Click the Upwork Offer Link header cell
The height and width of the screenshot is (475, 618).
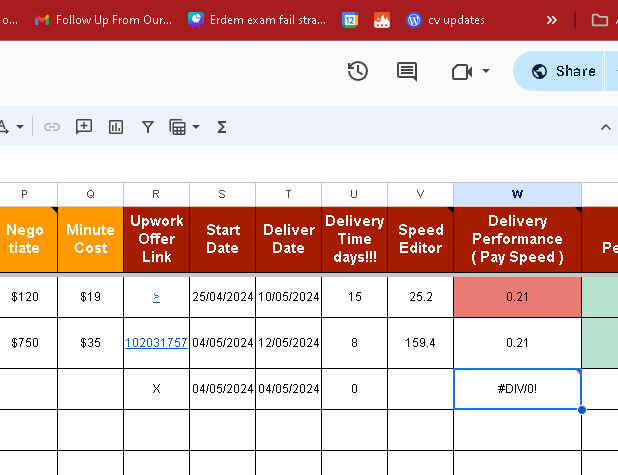click(156, 239)
